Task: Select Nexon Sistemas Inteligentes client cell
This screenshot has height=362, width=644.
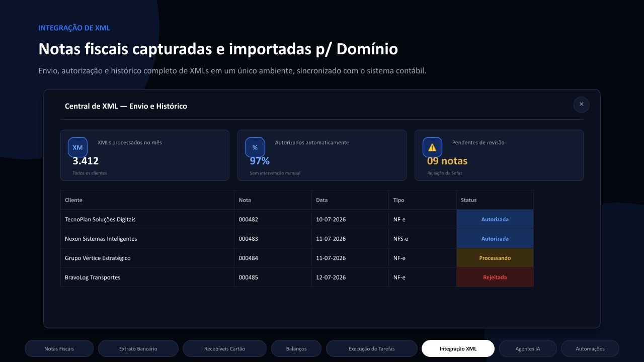Action: [x=147, y=238]
